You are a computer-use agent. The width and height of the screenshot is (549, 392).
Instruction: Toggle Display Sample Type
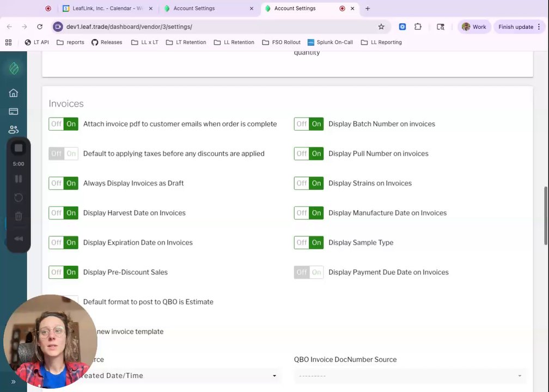point(309,243)
